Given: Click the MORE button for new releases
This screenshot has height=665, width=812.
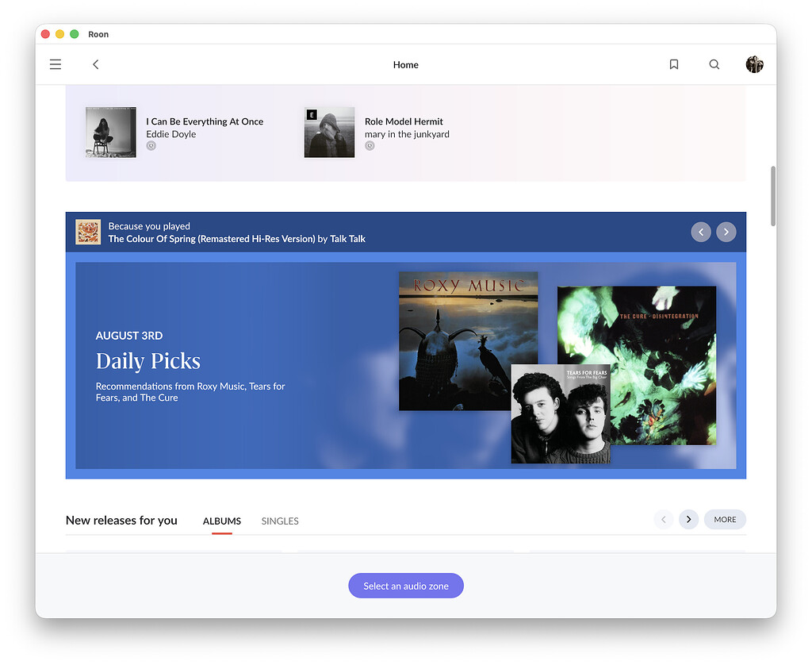Looking at the screenshot, I should [x=725, y=519].
